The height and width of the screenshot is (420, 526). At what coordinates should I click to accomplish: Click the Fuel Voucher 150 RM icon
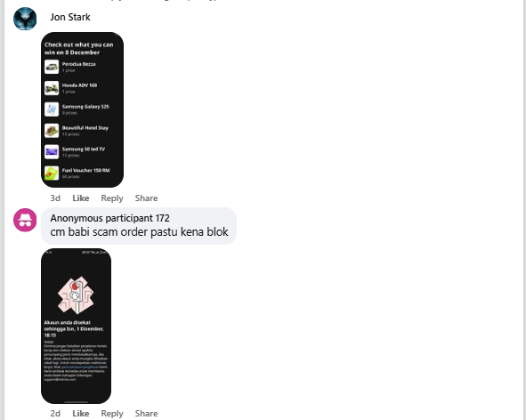pos(52,174)
